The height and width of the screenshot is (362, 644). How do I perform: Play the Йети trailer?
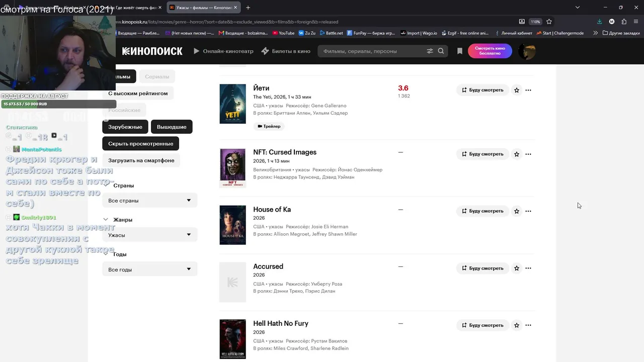pos(269,126)
